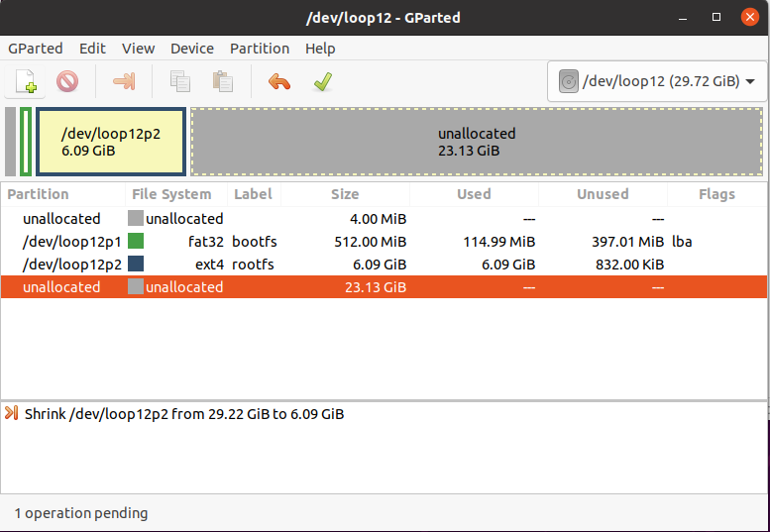Select the highlighted unallocated partition name

coord(61,287)
